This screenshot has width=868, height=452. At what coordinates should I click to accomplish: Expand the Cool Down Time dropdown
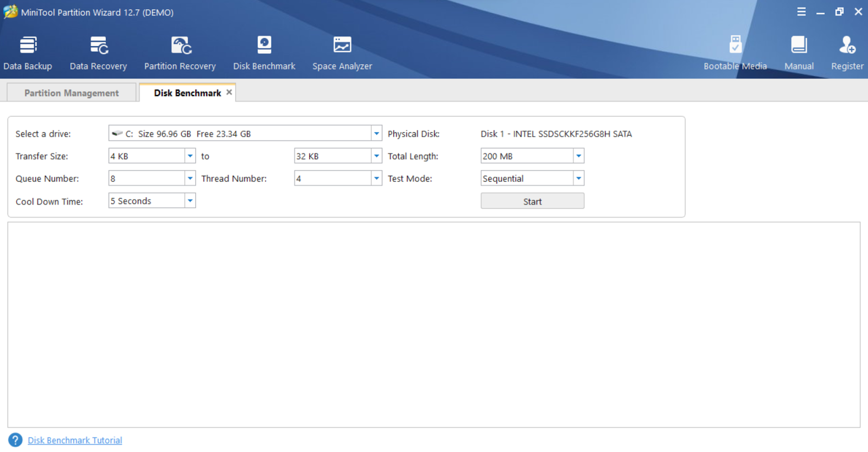pos(190,201)
